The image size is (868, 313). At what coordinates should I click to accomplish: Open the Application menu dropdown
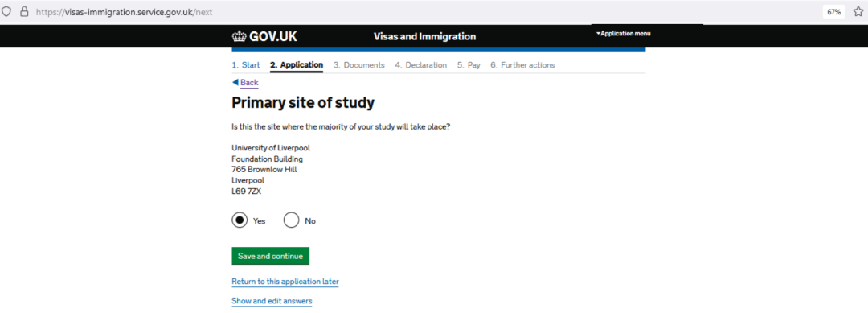623,33
